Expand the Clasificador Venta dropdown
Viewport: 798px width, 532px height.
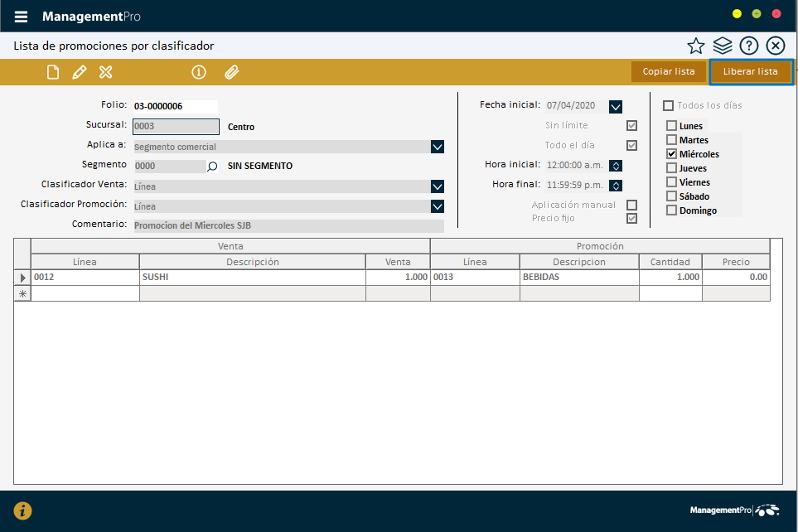click(x=438, y=186)
